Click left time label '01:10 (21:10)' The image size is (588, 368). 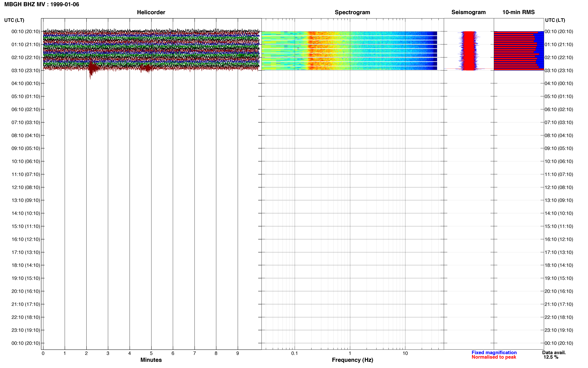(x=26, y=45)
